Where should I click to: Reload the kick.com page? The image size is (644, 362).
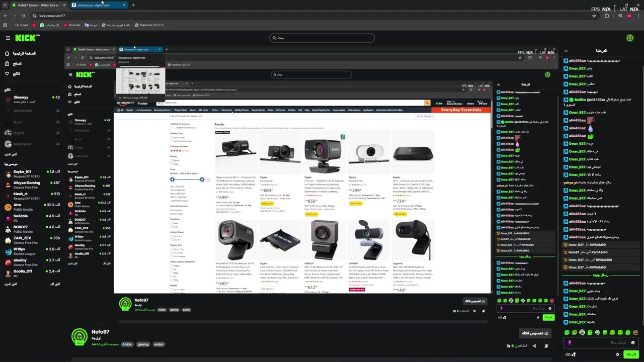(23, 16)
